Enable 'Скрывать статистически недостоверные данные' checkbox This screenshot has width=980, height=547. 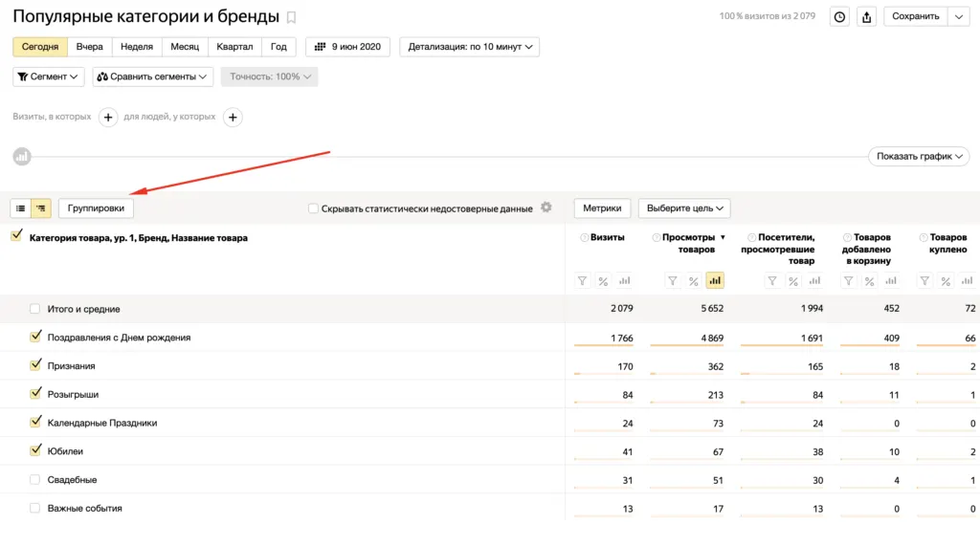point(313,208)
